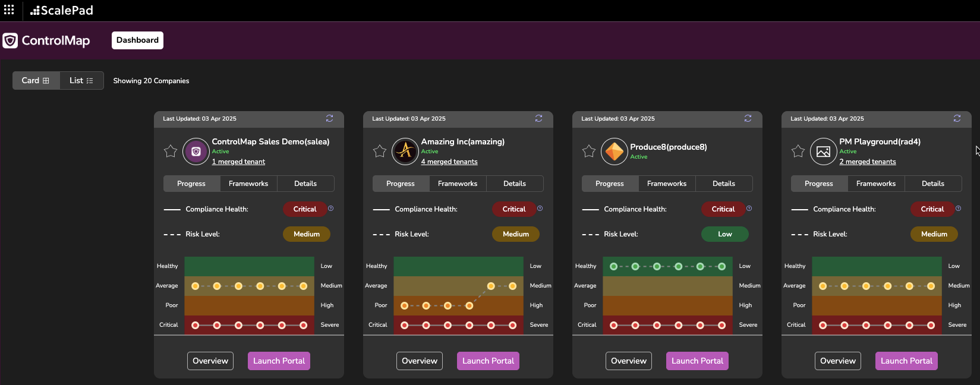The image size is (980, 385).
Task: Click the ControlMap Sales Demo company logo
Action: [x=196, y=152]
